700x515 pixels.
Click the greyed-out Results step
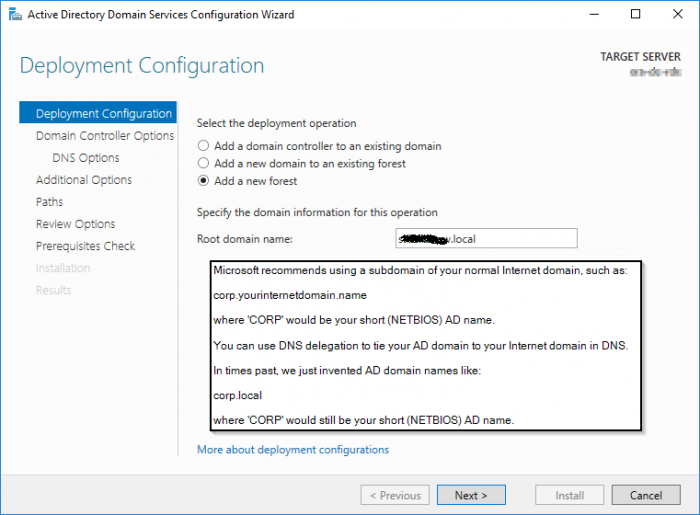(54, 291)
